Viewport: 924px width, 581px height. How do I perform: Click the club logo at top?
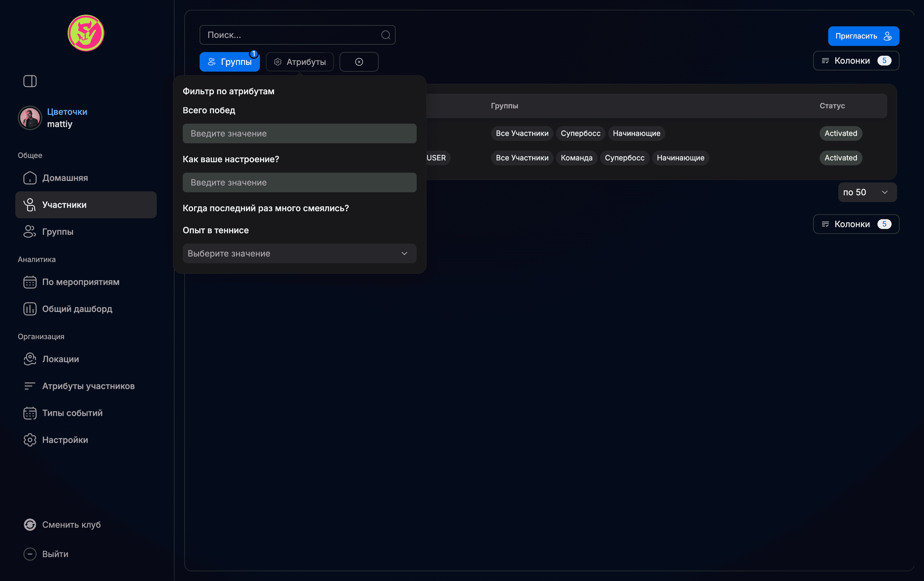(86, 33)
